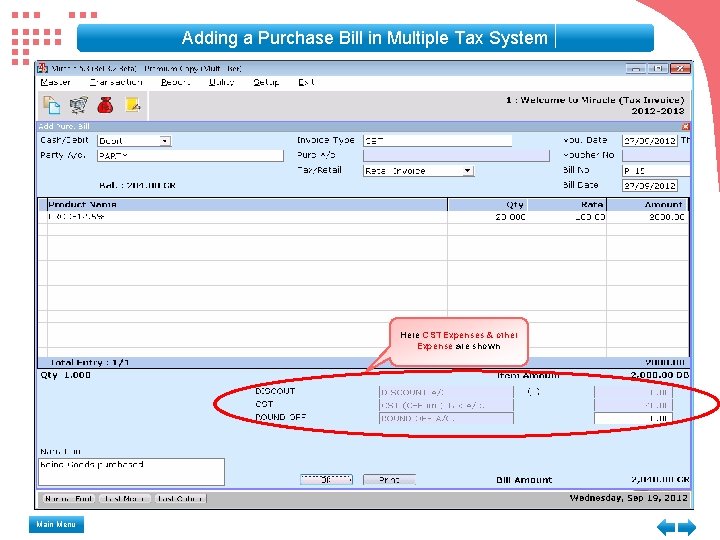Click the Rate column header
The image size is (720, 540).
click(x=567, y=204)
